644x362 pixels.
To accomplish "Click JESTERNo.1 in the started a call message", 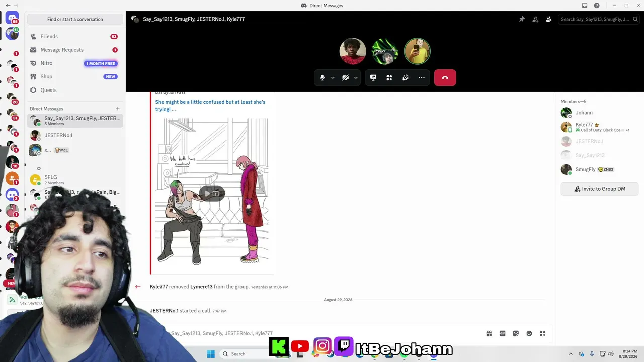I will coord(164,311).
